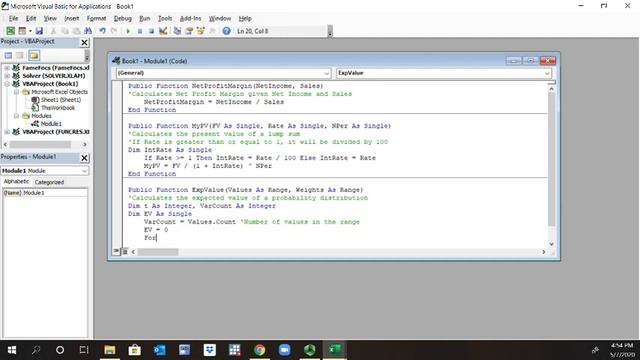Click the Ln 20, Col 8 indicator
The image size is (640, 360).
click(x=253, y=31)
